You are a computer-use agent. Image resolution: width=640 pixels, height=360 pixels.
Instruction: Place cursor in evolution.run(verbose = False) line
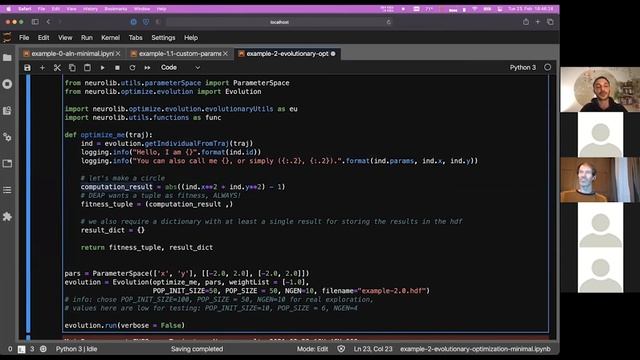pos(124,325)
